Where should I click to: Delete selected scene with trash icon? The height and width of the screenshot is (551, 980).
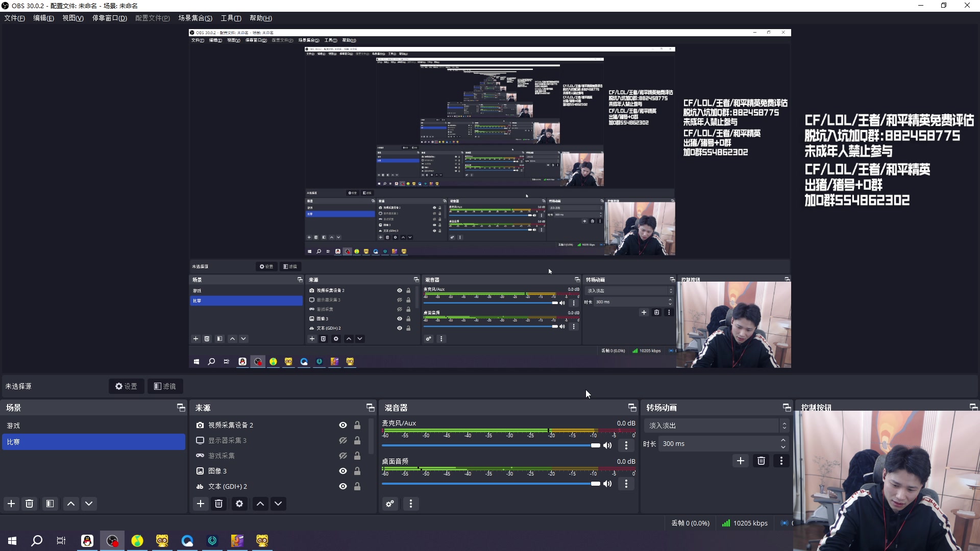(30, 504)
